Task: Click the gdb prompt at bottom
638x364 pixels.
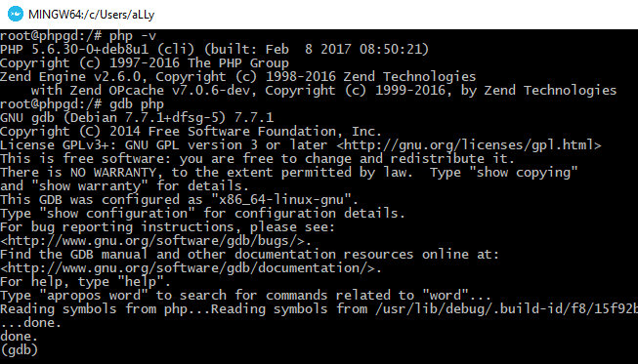Action: (20, 349)
